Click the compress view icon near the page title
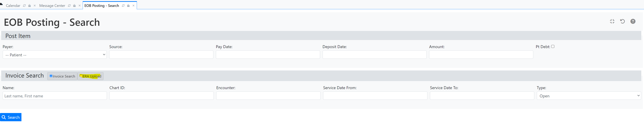Image resolution: width=644 pixels, height=130 pixels. [612, 21]
